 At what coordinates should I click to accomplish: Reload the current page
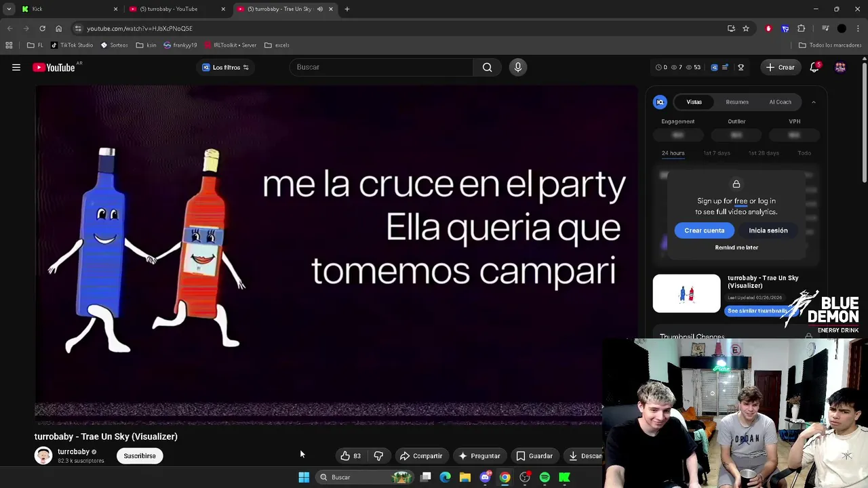42,28
